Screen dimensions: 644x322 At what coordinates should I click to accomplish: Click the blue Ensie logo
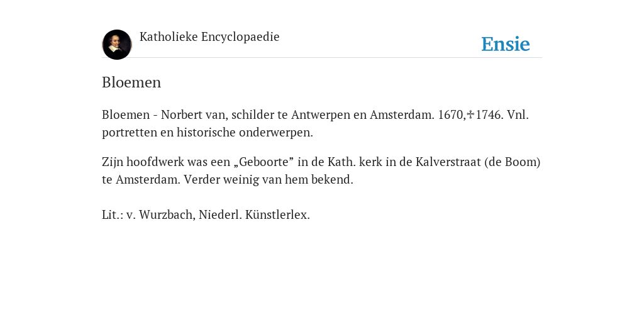(x=506, y=44)
